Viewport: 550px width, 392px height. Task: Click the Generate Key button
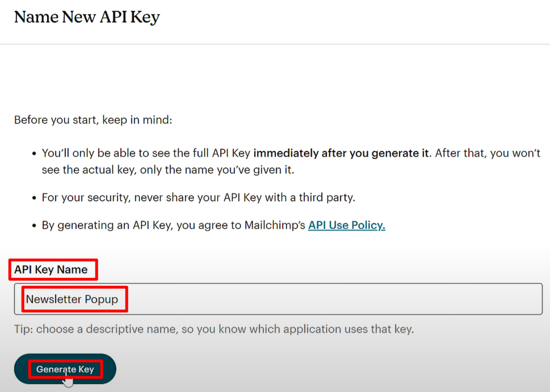(x=65, y=369)
